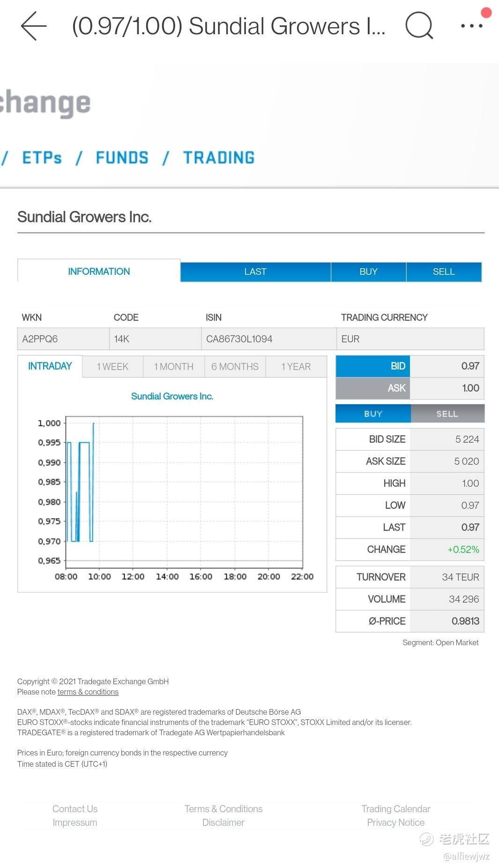Open the Impressum footer link

(75, 822)
